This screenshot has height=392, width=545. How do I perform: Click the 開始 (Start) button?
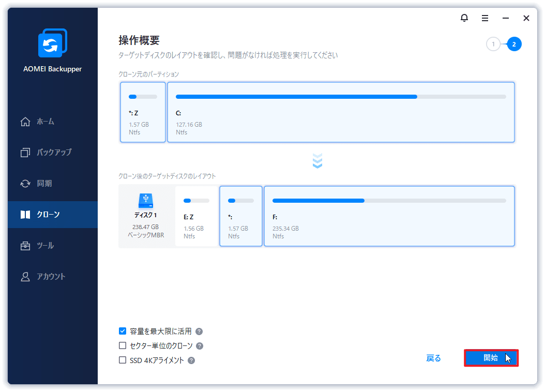tap(490, 358)
